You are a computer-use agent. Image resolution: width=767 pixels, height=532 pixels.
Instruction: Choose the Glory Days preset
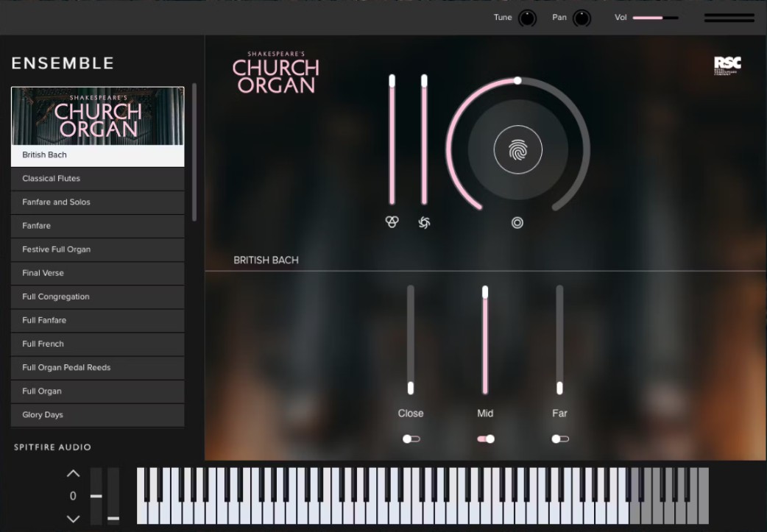98,415
